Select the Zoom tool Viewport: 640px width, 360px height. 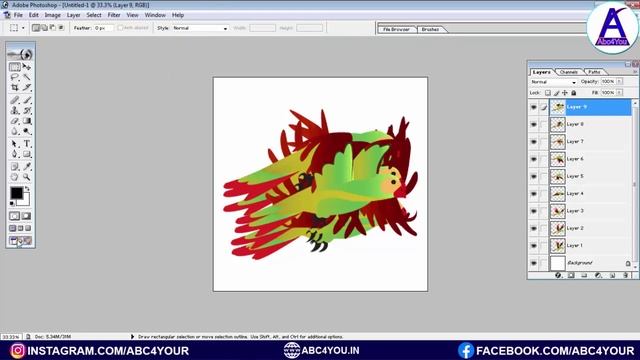point(27,177)
